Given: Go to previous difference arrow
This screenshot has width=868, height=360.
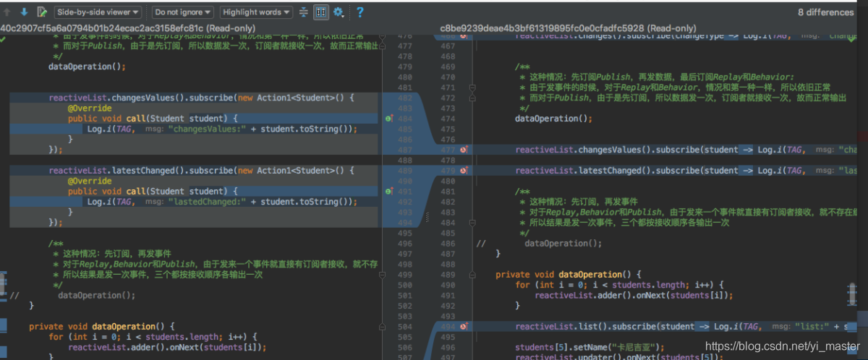Looking at the screenshot, I should coord(7,12).
